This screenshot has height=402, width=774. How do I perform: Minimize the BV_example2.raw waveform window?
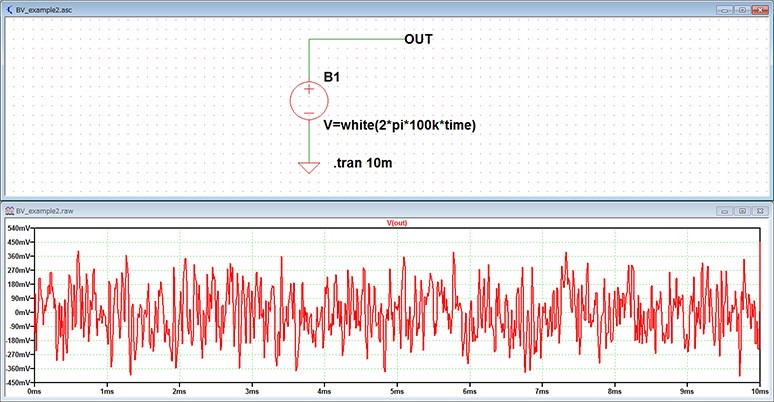tap(725, 212)
